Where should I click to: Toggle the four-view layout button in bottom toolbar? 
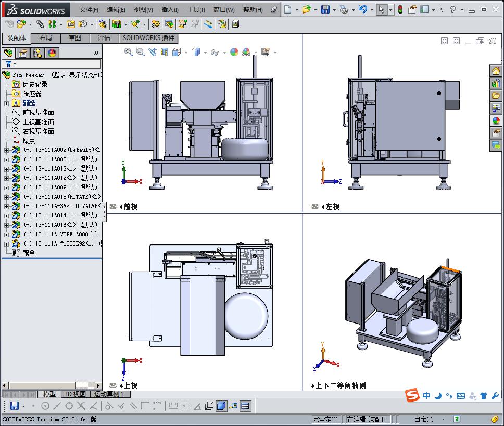click(245, 406)
